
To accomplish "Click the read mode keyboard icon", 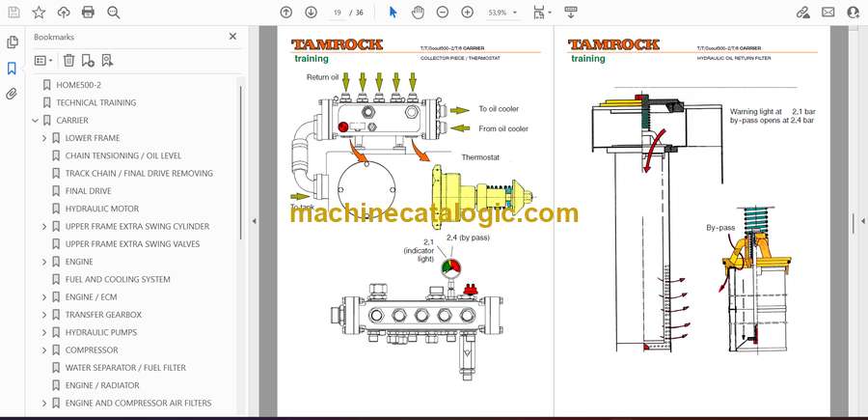I will (571, 13).
